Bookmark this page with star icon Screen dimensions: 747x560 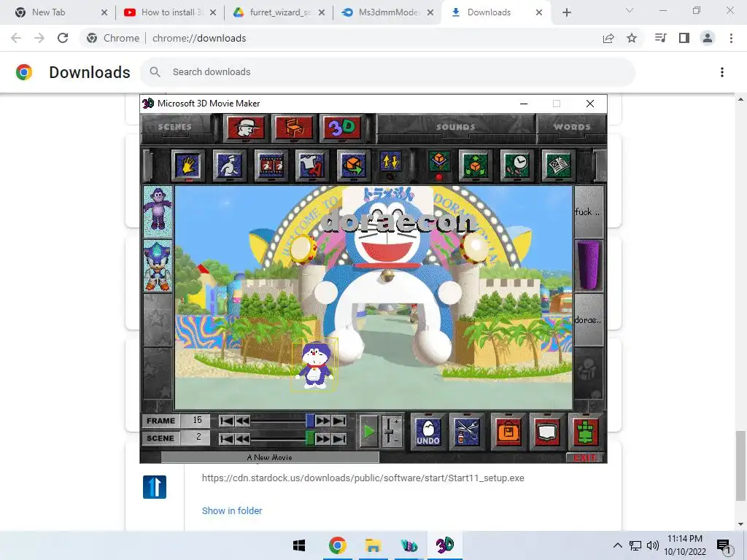click(632, 38)
